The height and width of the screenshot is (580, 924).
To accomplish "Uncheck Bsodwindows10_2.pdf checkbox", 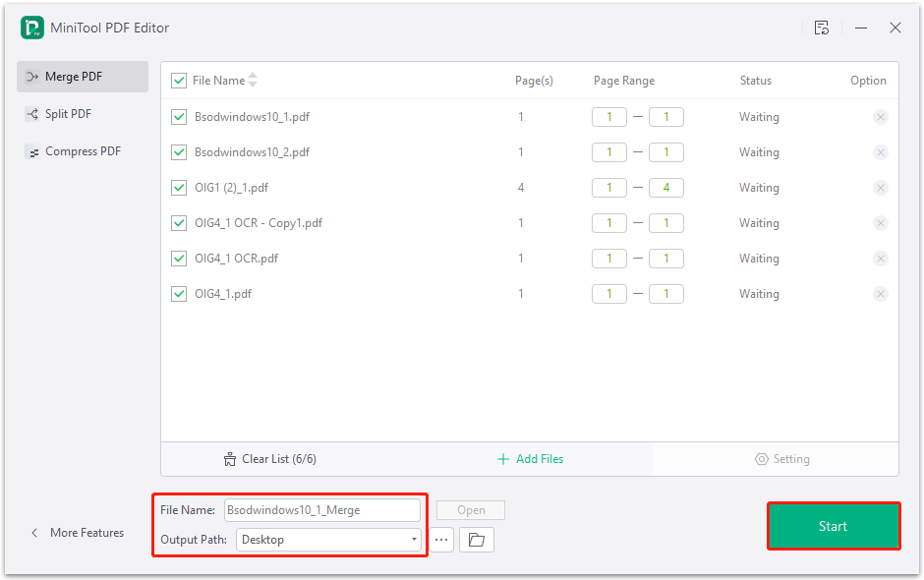I will pyautogui.click(x=179, y=152).
